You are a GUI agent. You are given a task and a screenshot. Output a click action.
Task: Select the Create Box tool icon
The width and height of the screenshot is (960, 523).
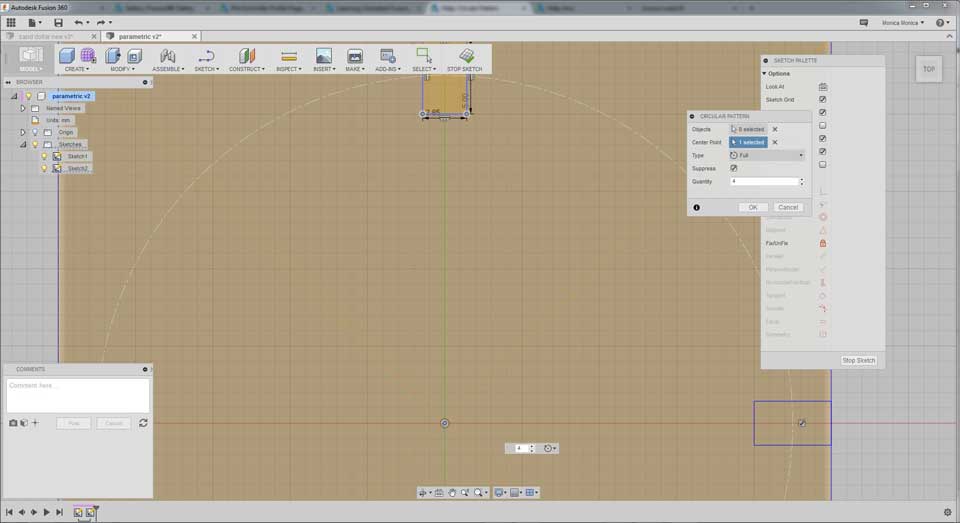click(x=67, y=56)
